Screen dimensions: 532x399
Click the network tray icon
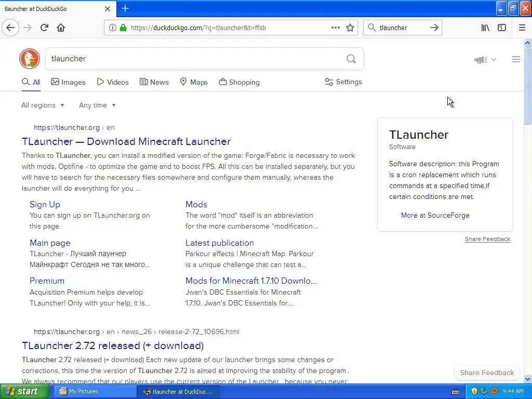(x=484, y=392)
